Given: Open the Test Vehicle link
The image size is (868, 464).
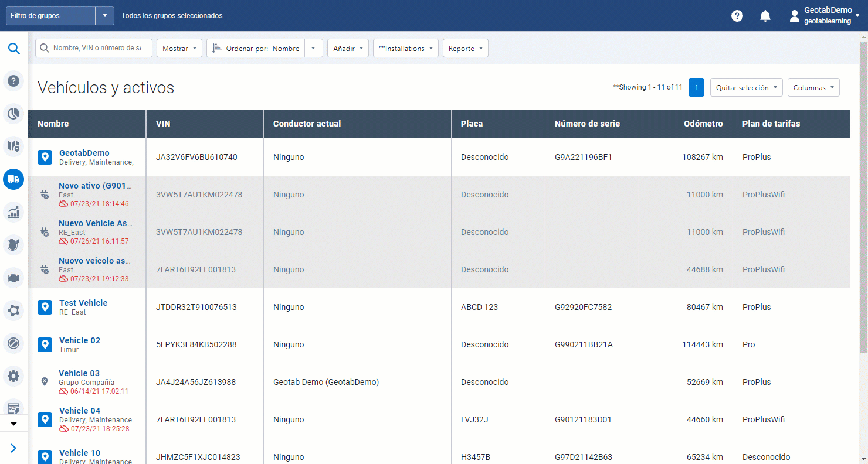Looking at the screenshot, I should [83, 303].
